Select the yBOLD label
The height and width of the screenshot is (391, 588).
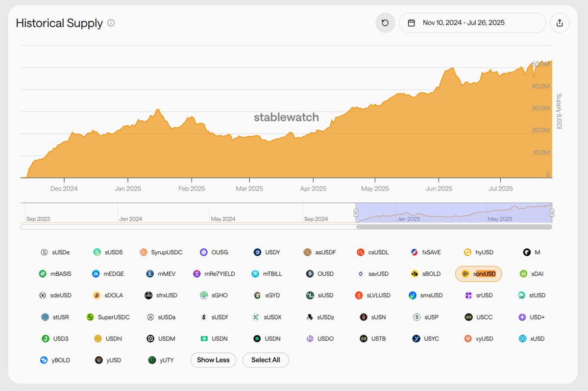[x=61, y=360]
